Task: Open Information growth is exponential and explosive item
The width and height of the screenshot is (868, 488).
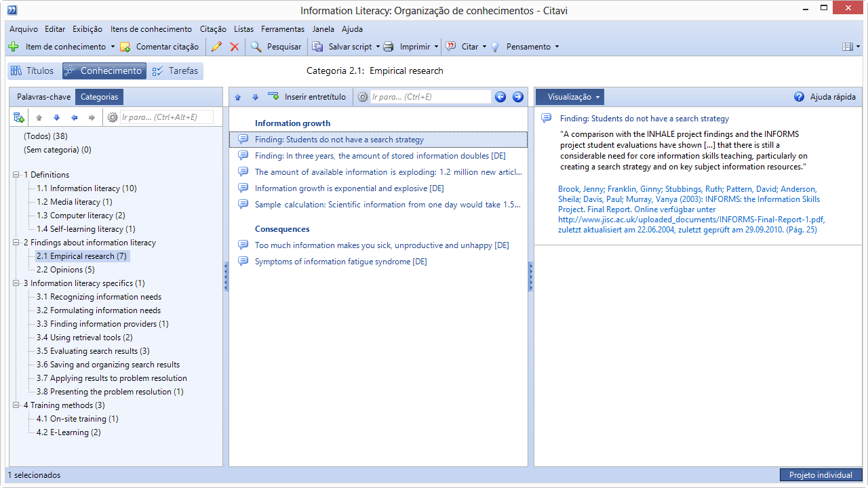Action: click(349, 188)
